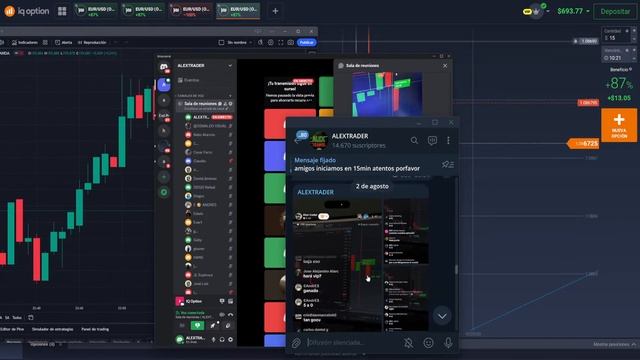Click the Depositar button
The width and height of the screenshot is (640, 360).
[x=615, y=11]
